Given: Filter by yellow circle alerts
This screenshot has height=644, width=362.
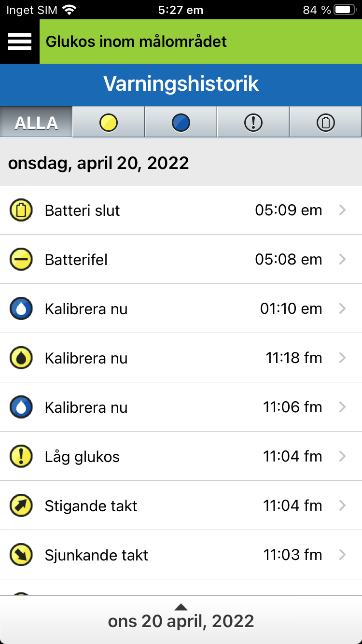Looking at the screenshot, I should click(x=109, y=123).
